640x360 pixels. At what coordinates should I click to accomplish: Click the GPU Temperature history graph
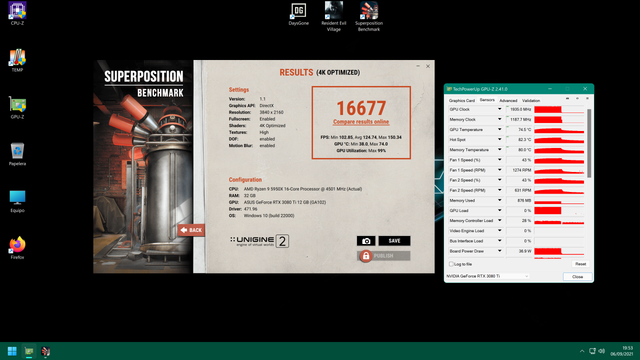point(559,129)
